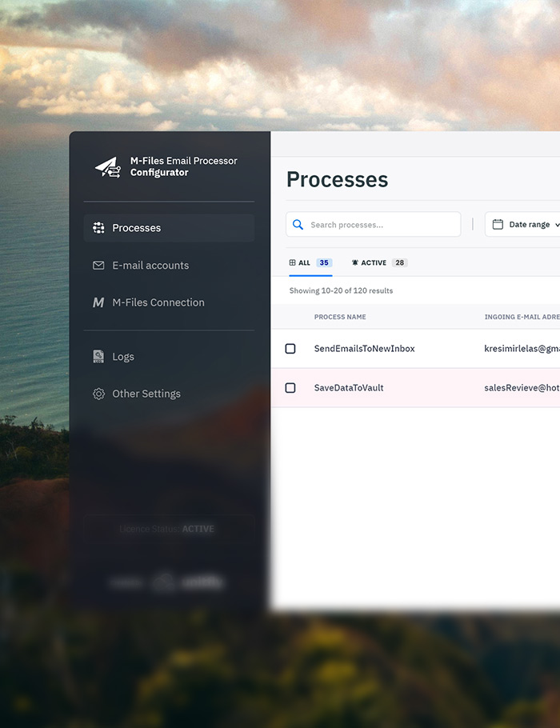Click the INGOING E-MAIL column header
The image size is (560, 728).
pyautogui.click(x=522, y=317)
